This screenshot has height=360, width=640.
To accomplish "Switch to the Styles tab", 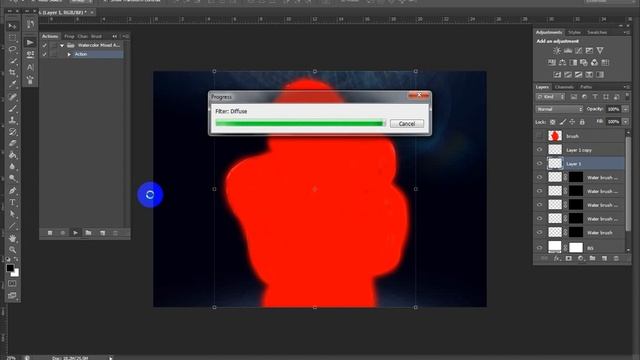I will coord(574,32).
